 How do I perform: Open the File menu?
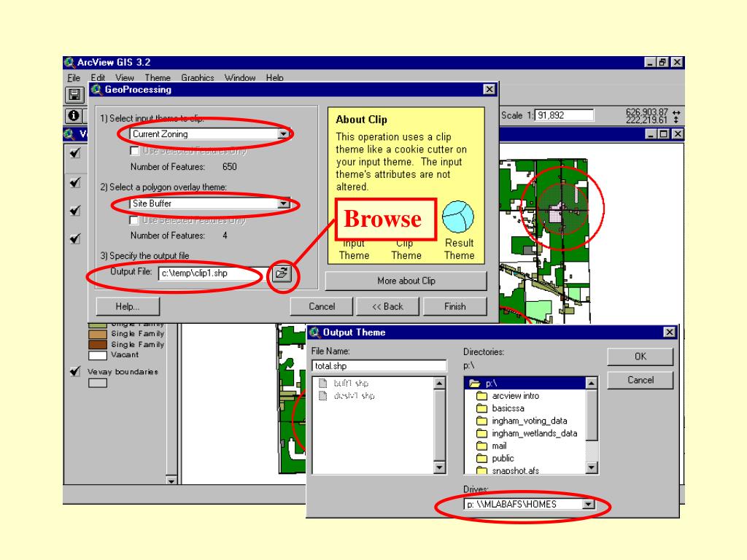[x=74, y=77]
